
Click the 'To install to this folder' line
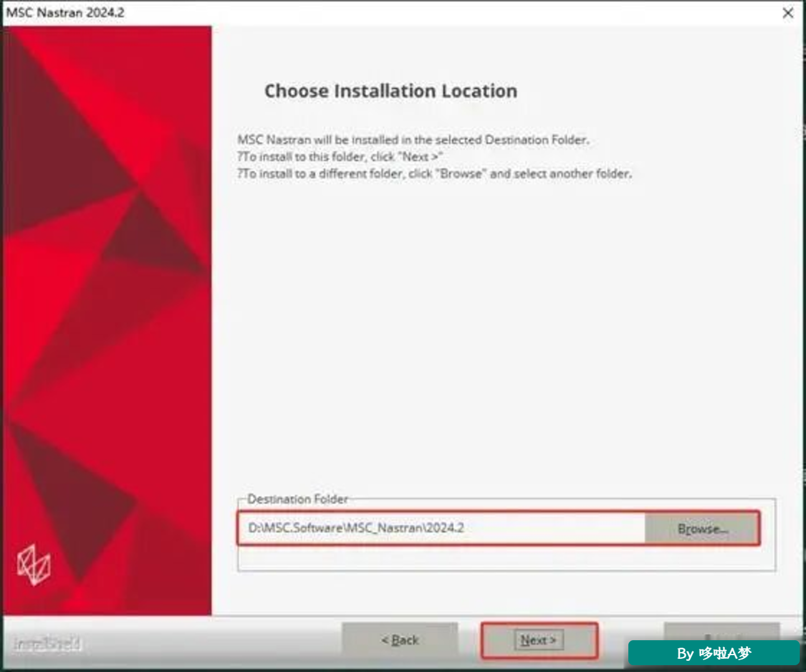point(340,156)
